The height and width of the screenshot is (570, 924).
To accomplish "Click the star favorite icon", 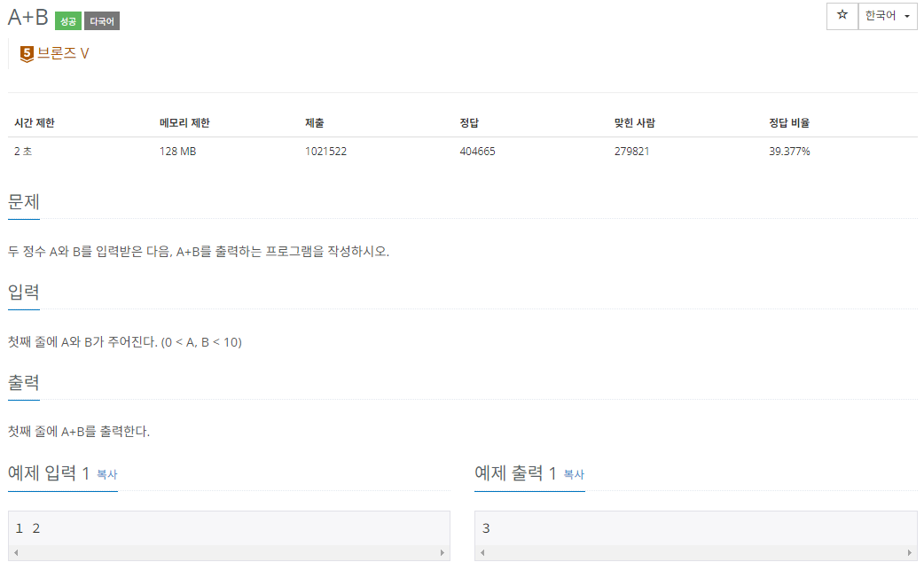I will pyautogui.click(x=842, y=15).
